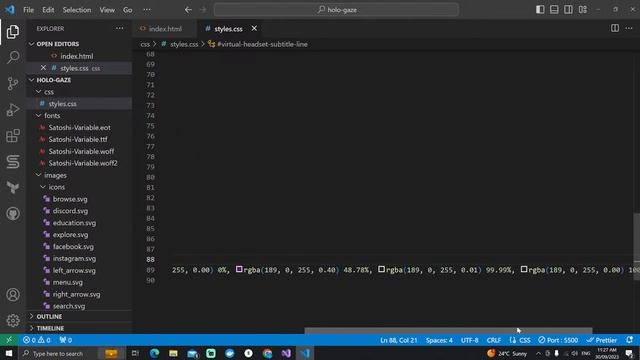Open the Problems errors and warnings indicator
The width and height of the screenshot is (640, 360).
pos(37,340)
